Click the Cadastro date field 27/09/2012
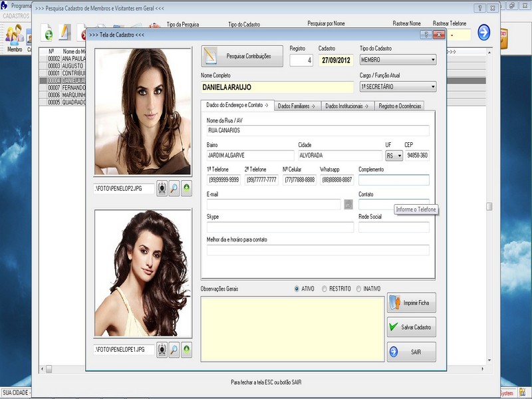The height and width of the screenshot is (399, 532). click(336, 61)
